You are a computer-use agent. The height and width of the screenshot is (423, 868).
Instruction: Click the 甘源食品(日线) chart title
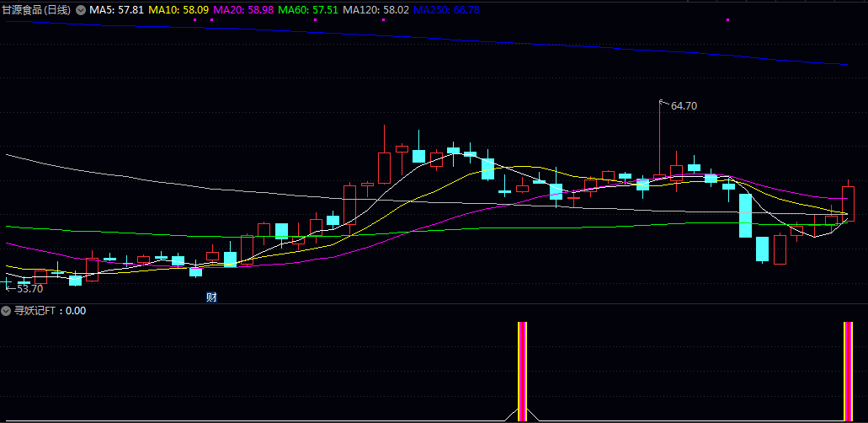(x=38, y=10)
